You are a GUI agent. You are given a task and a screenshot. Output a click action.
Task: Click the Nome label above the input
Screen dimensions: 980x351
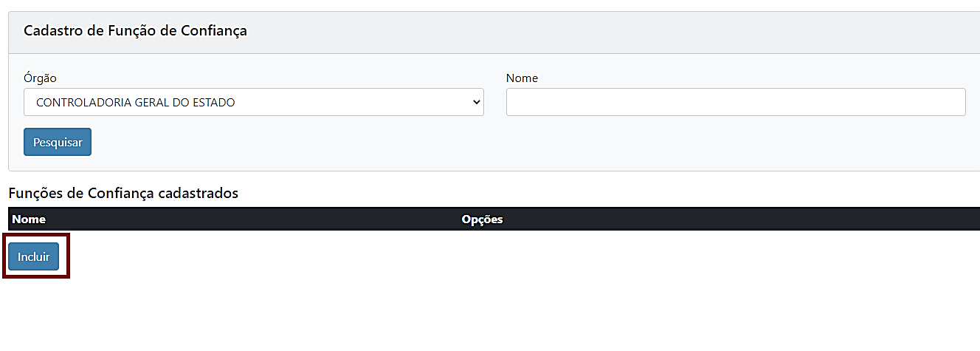coord(522,78)
